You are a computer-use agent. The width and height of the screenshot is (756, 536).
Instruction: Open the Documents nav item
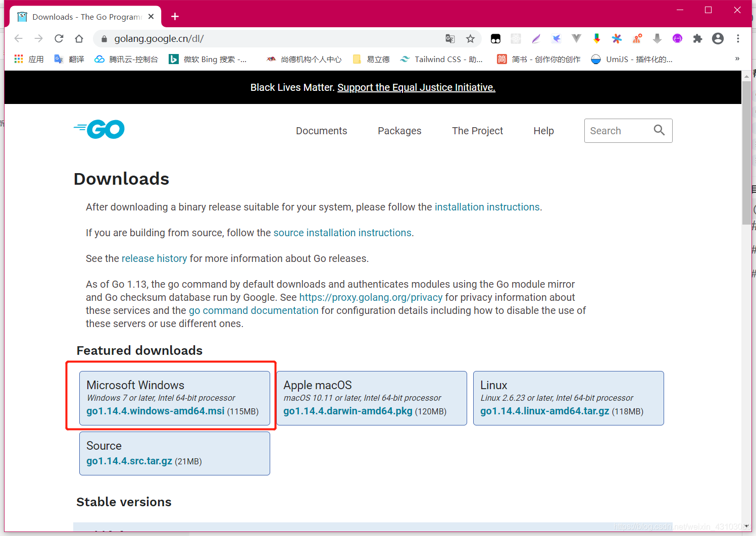(x=321, y=131)
